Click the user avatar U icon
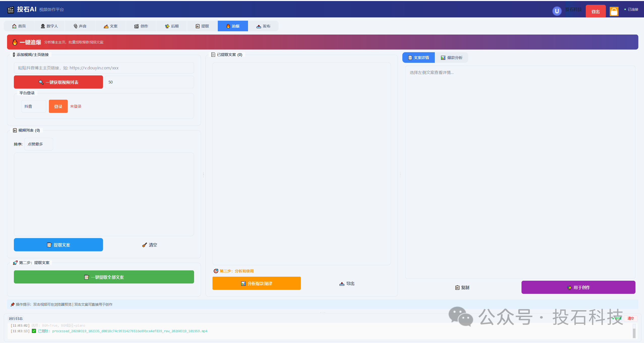Screen dimensions: 644x343 click(x=557, y=11)
